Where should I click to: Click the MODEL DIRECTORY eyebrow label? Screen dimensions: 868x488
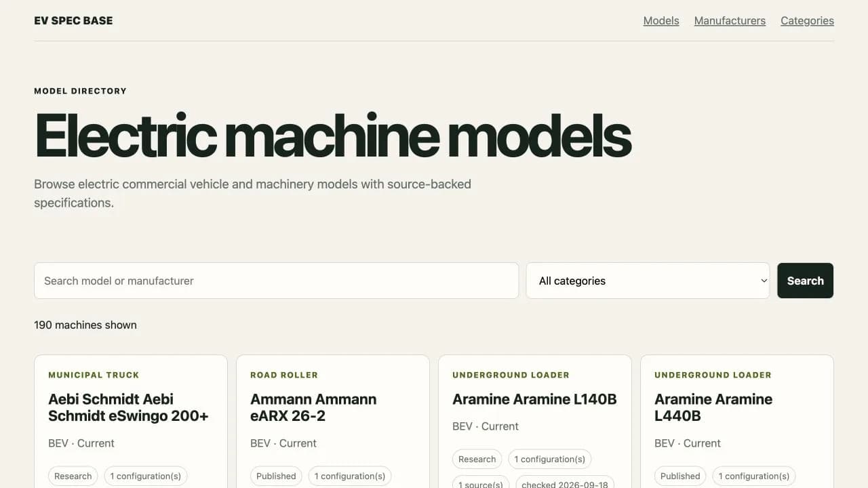[80, 91]
